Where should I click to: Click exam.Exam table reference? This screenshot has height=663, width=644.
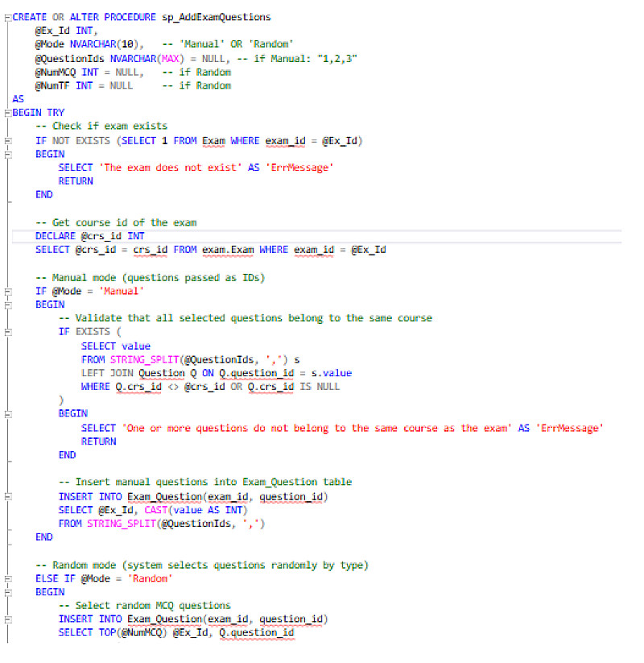coord(228,250)
